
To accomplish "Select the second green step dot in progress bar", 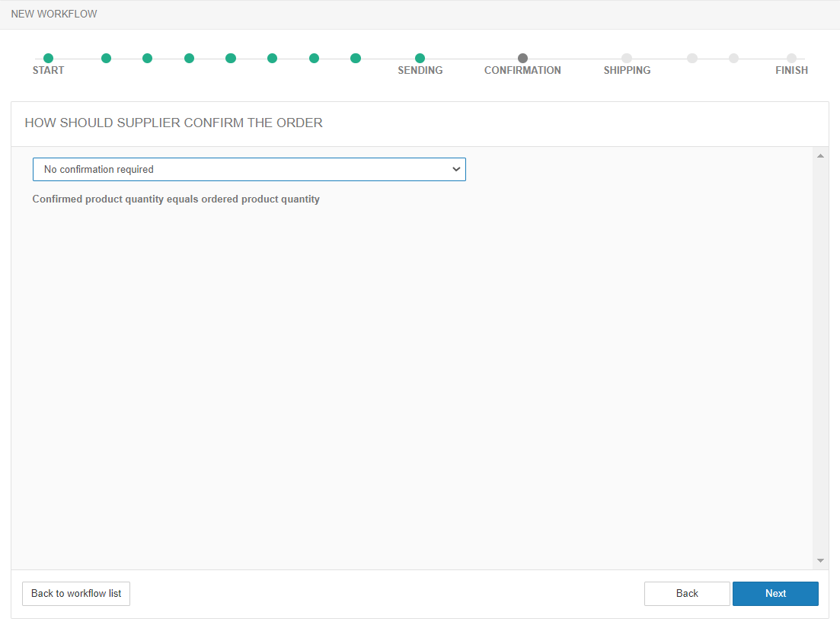I will 106,59.
